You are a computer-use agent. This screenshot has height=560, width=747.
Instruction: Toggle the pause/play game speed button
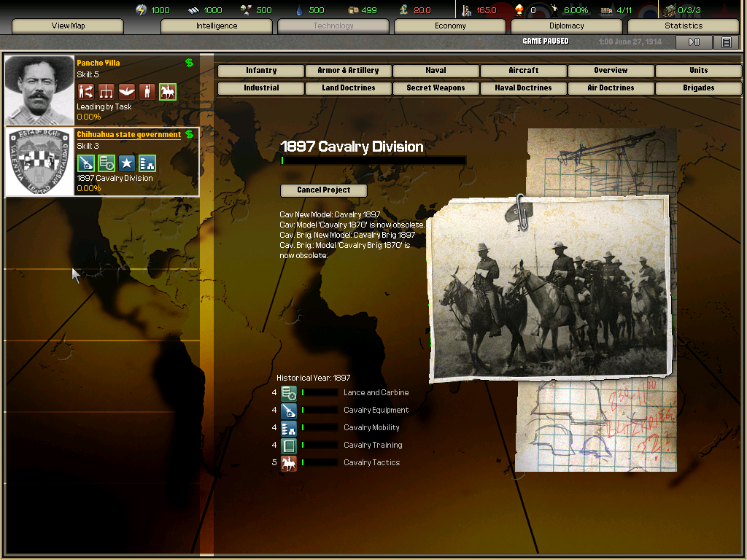tap(694, 42)
